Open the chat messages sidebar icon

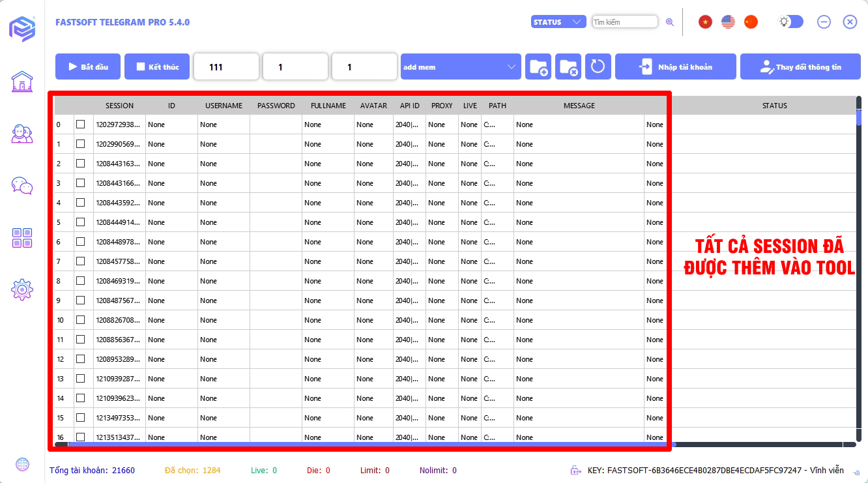click(22, 186)
